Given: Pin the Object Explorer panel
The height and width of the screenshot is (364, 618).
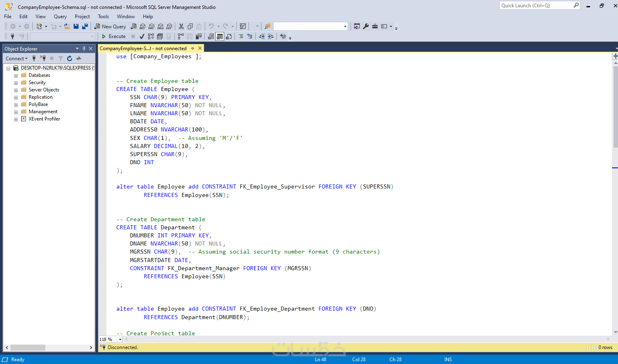Looking at the screenshot, I should point(84,49).
